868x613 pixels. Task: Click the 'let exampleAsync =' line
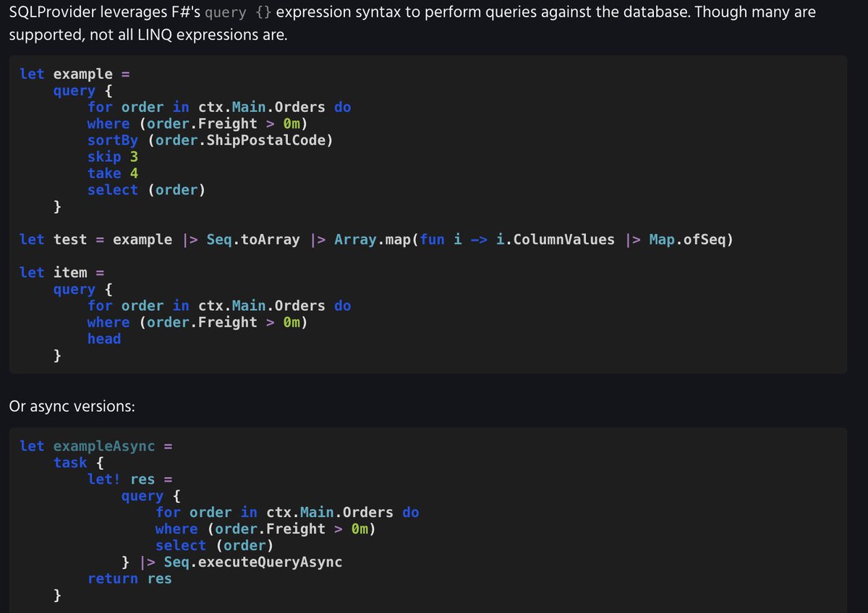[95, 446]
